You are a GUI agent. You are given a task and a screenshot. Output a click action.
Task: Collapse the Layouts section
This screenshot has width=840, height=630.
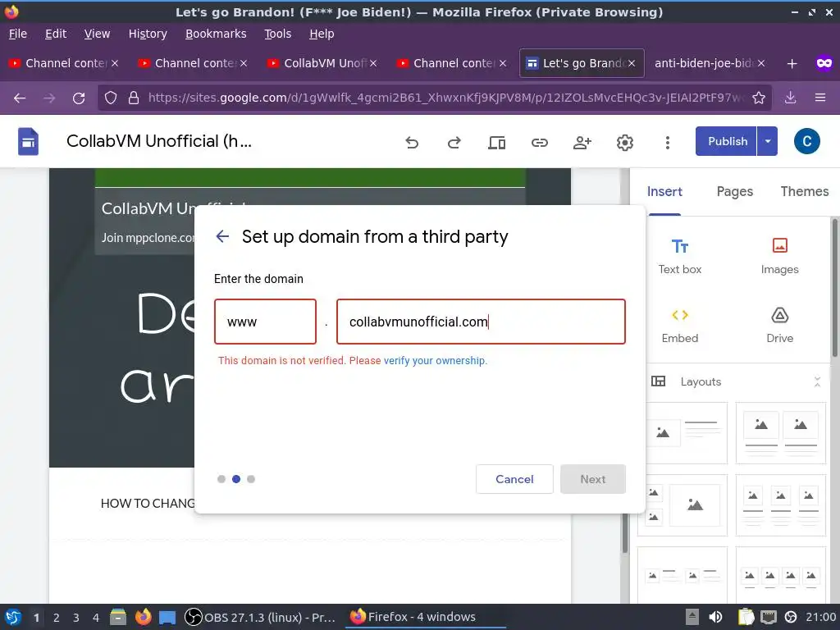coord(817,381)
